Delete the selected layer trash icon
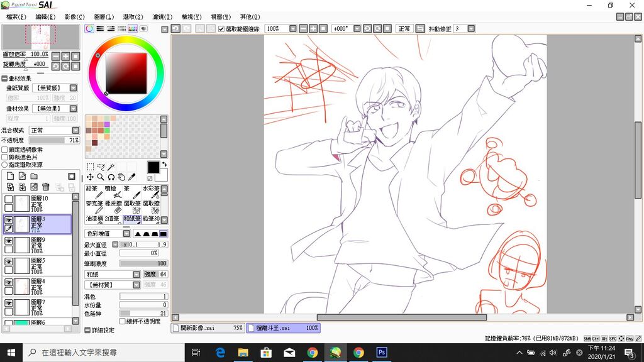The image size is (644, 362). 45,187
